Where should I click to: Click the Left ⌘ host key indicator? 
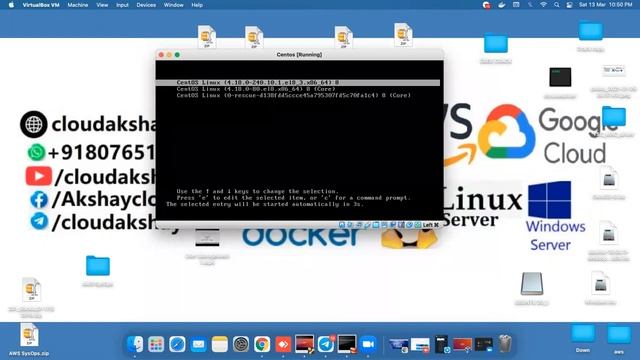click(431, 225)
